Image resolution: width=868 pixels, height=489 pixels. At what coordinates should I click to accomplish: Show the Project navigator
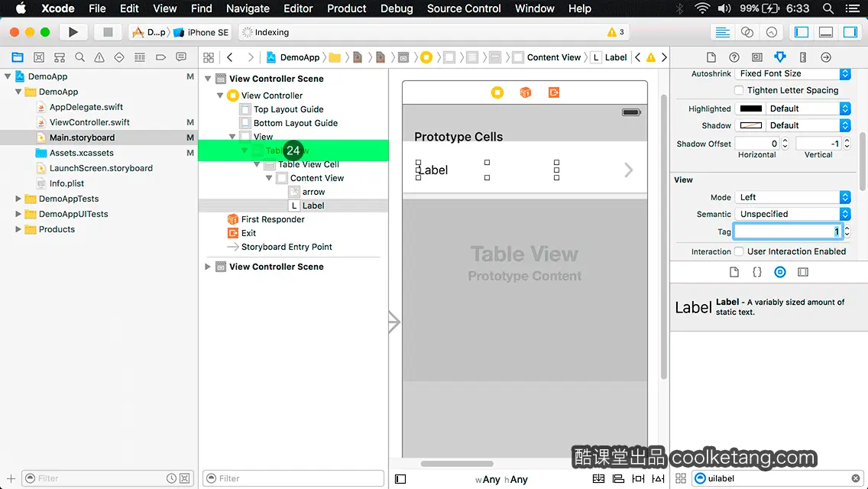[x=18, y=57]
